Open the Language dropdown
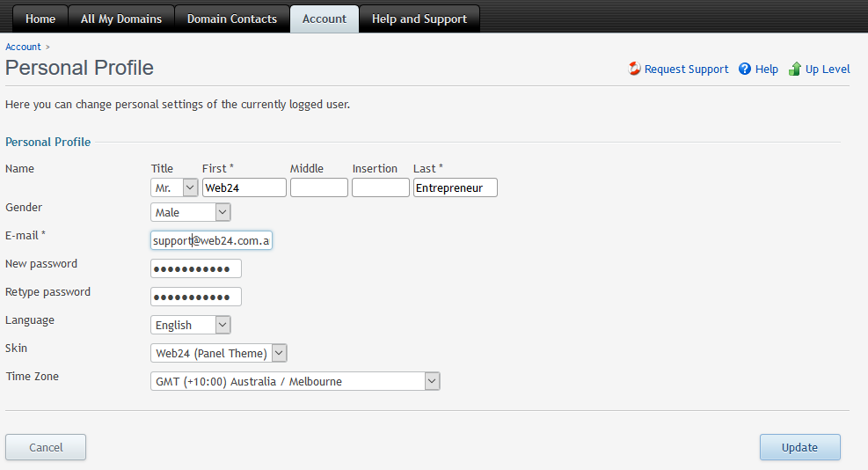The width and height of the screenshot is (868, 470). [191, 325]
